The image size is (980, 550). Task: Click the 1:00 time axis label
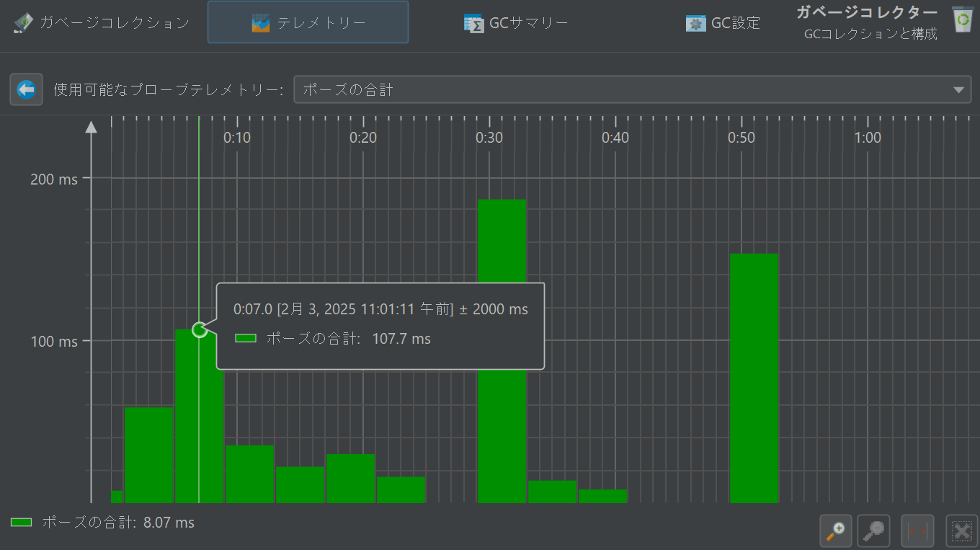pyautogui.click(x=868, y=138)
